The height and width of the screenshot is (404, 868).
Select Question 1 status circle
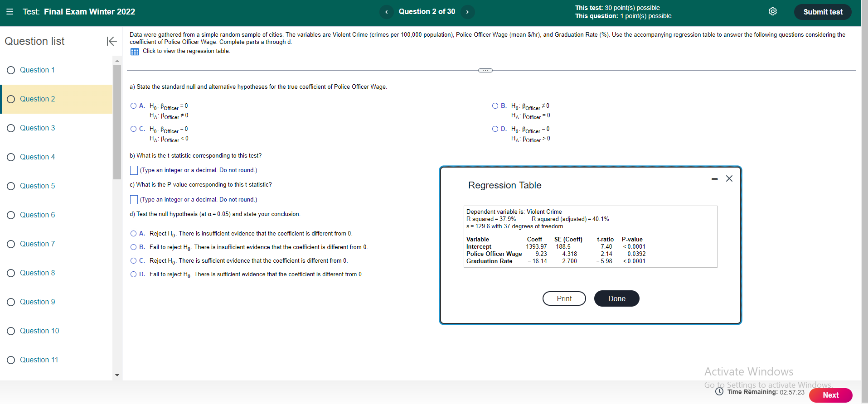(11, 70)
